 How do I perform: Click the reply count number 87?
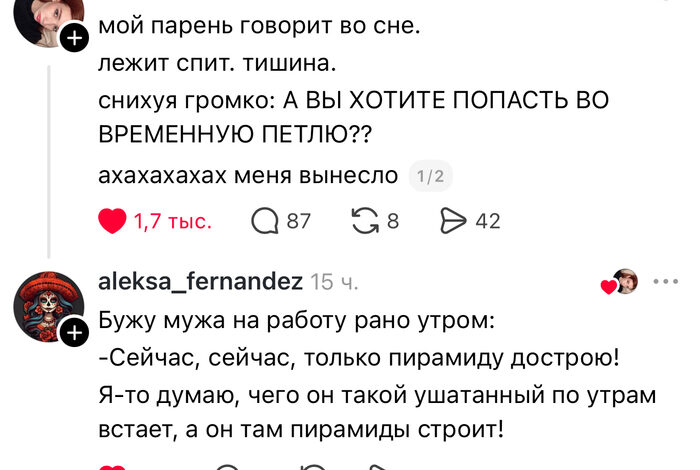299,221
